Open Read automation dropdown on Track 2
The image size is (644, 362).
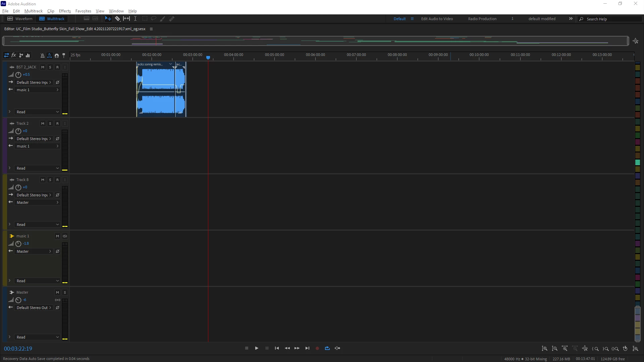38,168
